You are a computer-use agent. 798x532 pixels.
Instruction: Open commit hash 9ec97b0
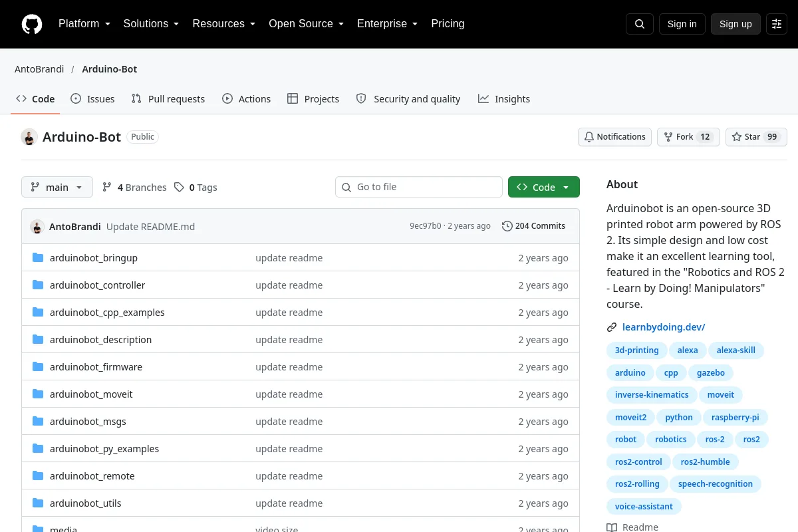[x=426, y=226]
